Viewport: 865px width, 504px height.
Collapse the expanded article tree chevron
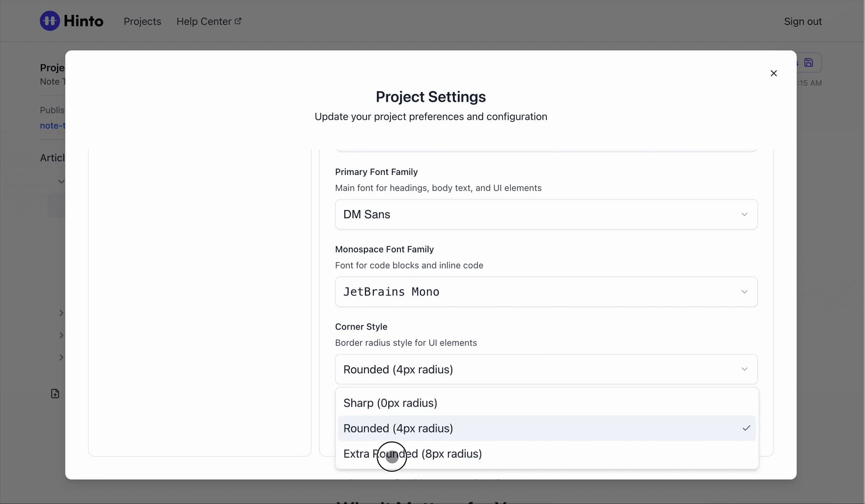pos(61,182)
